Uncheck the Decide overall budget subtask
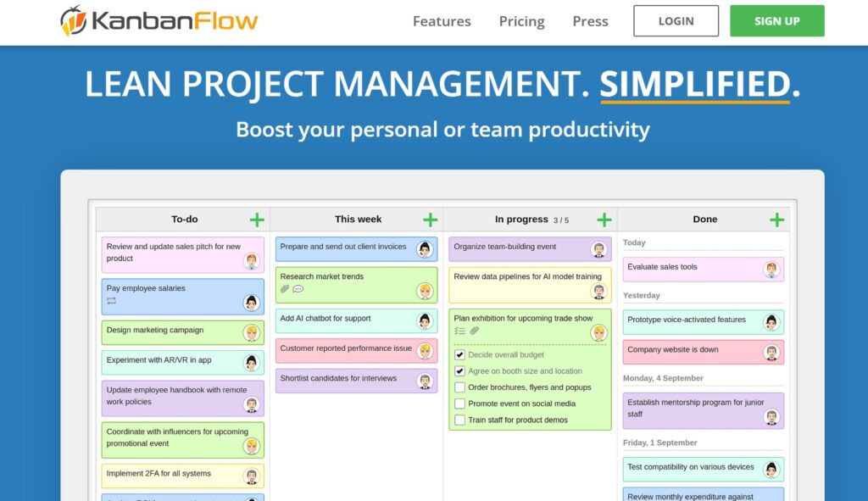The height and width of the screenshot is (501, 868). point(460,355)
